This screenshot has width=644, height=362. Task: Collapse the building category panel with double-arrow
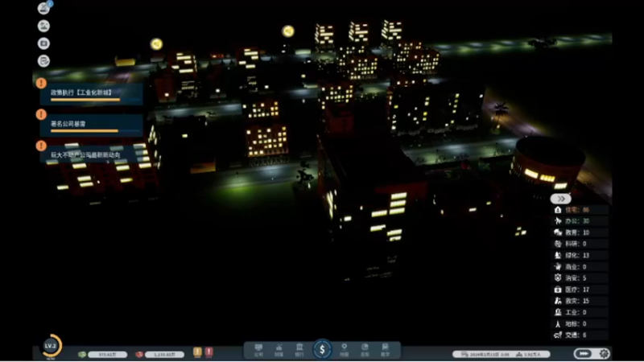coord(560,199)
